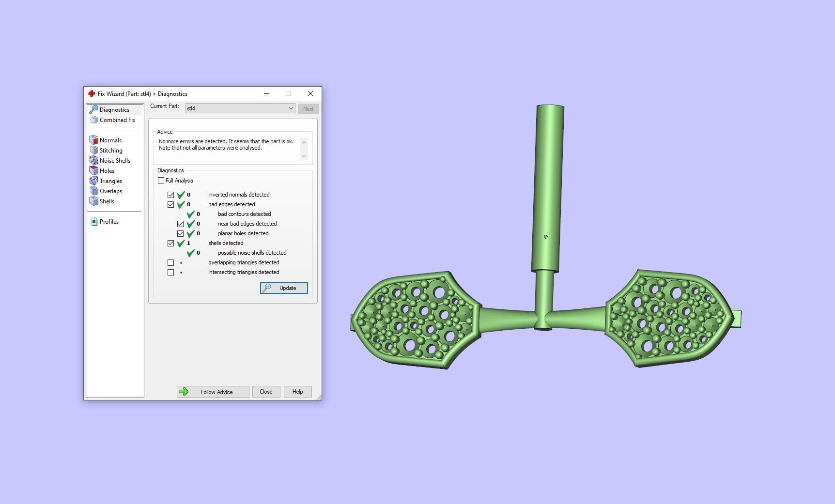Go to the Shells page
835x504 pixels.
107,201
